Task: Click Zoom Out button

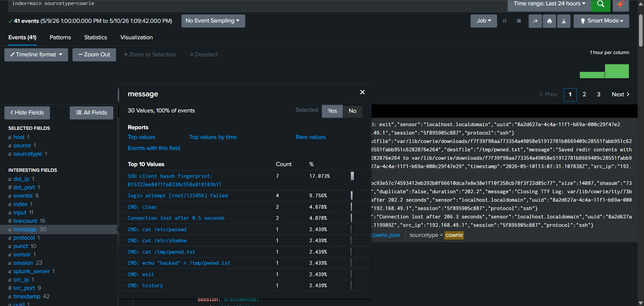Action: click(94, 55)
